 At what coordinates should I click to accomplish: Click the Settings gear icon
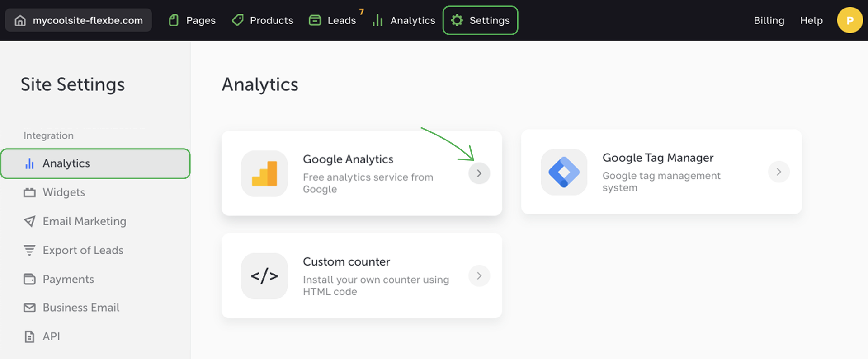(x=457, y=20)
